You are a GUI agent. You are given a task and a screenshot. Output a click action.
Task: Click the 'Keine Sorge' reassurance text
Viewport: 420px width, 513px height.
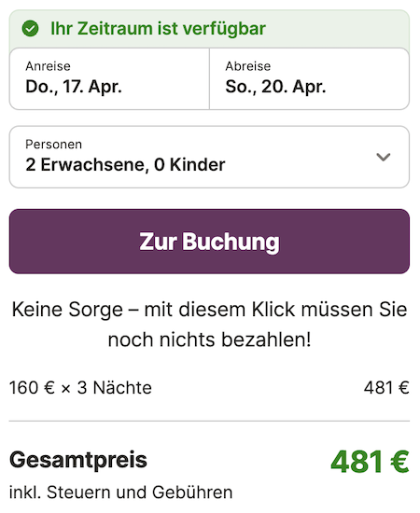(x=209, y=310)
